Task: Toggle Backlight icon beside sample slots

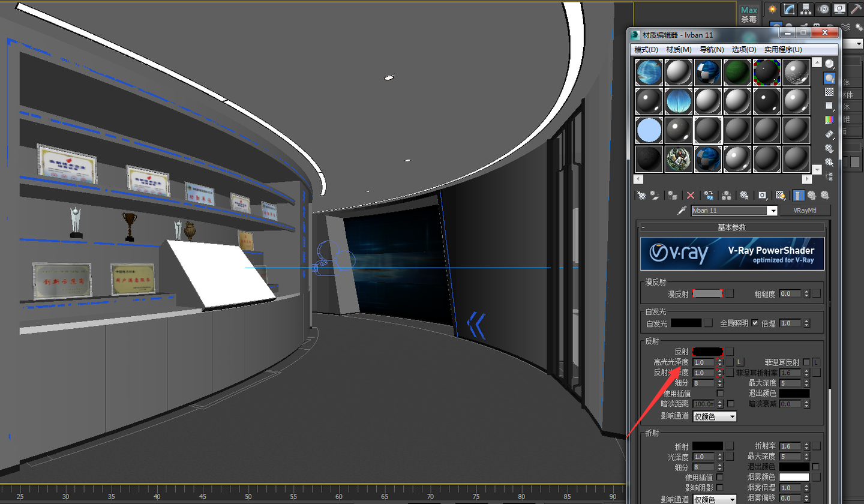Action: pos(830,78)
